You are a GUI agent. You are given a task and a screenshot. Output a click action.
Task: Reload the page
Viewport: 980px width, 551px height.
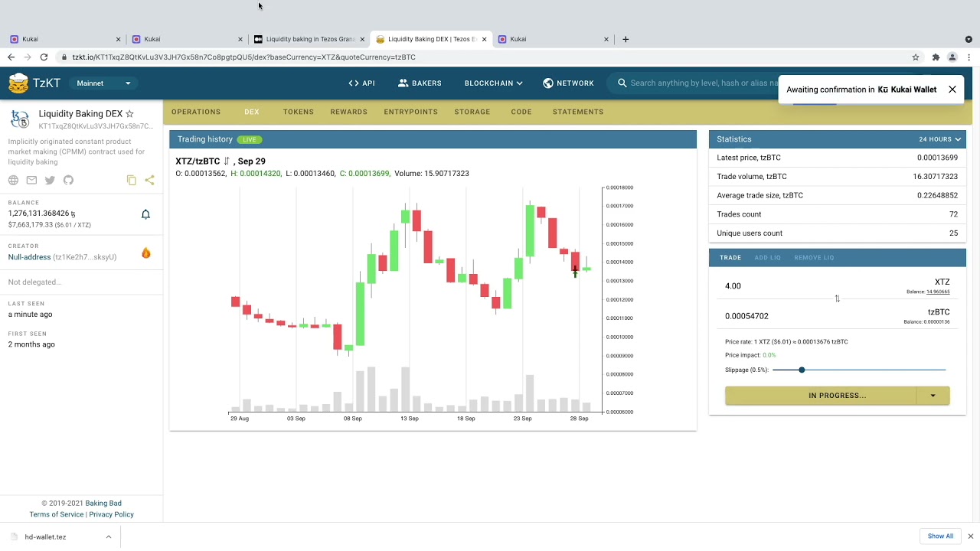pos(44,57)
